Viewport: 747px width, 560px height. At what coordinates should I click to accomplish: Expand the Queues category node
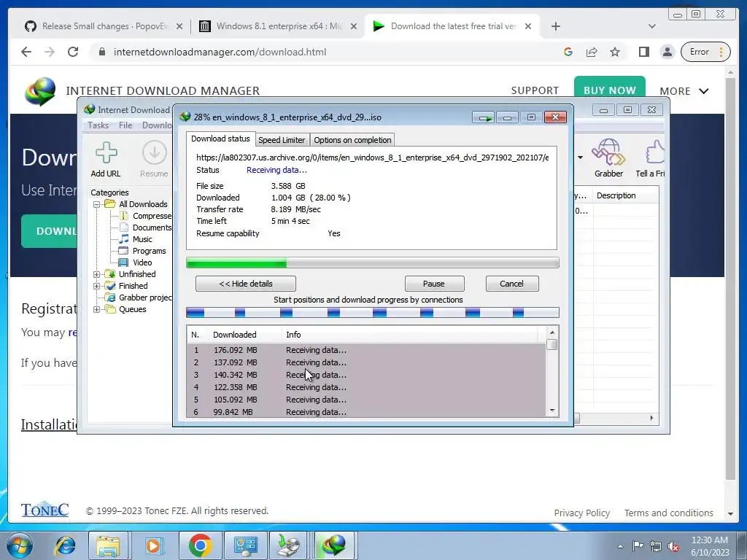tap(97, 309)
